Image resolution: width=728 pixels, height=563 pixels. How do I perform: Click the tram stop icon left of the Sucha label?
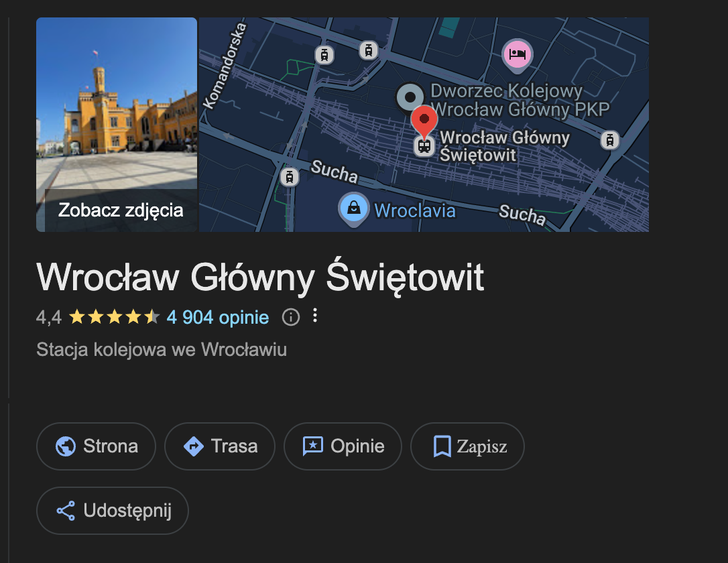tap(289, 176)
